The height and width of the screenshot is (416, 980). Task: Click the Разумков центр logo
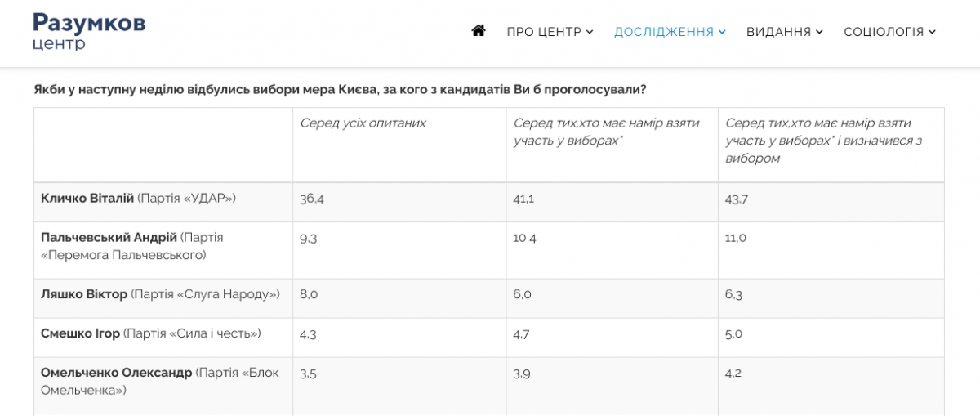[x=89, y=31]
